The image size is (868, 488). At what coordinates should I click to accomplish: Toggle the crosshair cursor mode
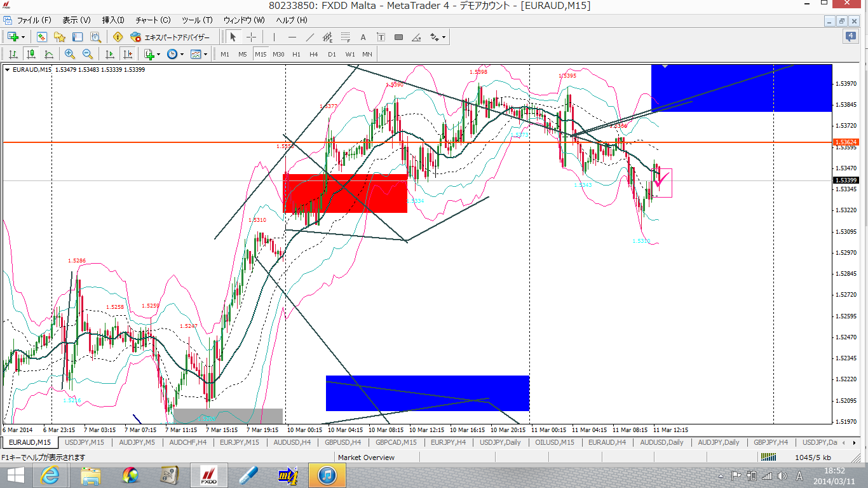pyautogui.click(x=251, y=37)
